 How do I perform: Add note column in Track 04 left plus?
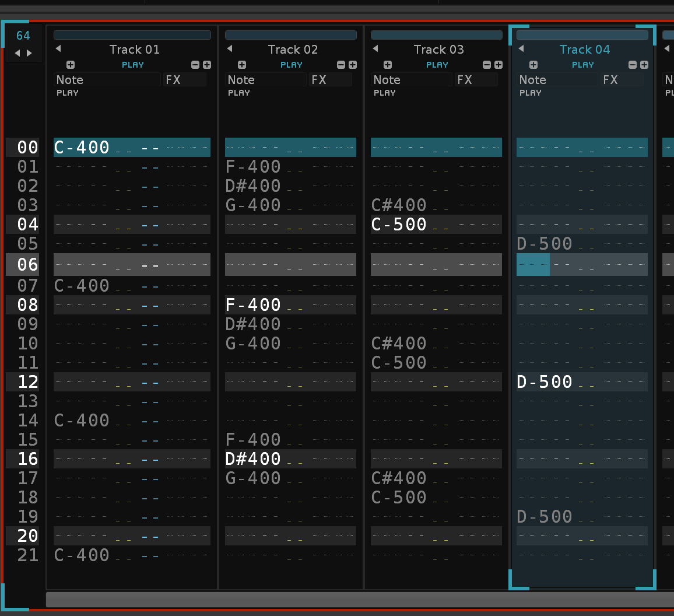pos(533,65)
